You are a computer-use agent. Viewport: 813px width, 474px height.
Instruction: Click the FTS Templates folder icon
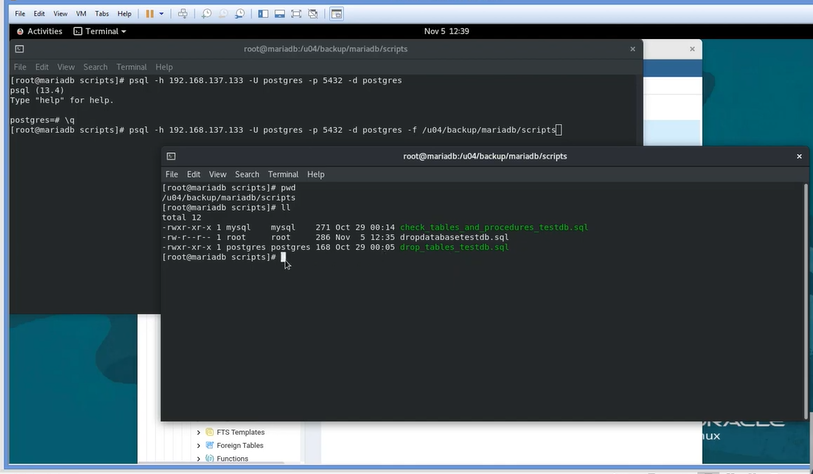coord(209,432)
